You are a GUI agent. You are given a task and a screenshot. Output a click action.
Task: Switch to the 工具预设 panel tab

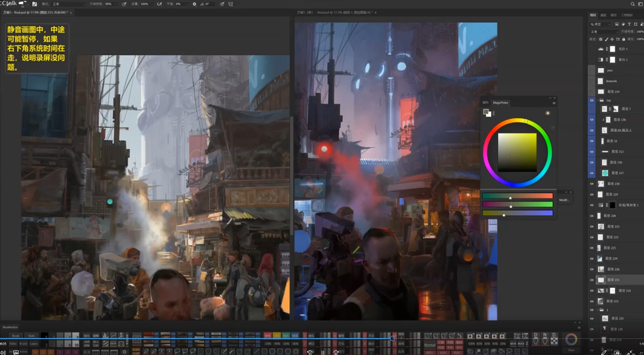tap(627, 15)
